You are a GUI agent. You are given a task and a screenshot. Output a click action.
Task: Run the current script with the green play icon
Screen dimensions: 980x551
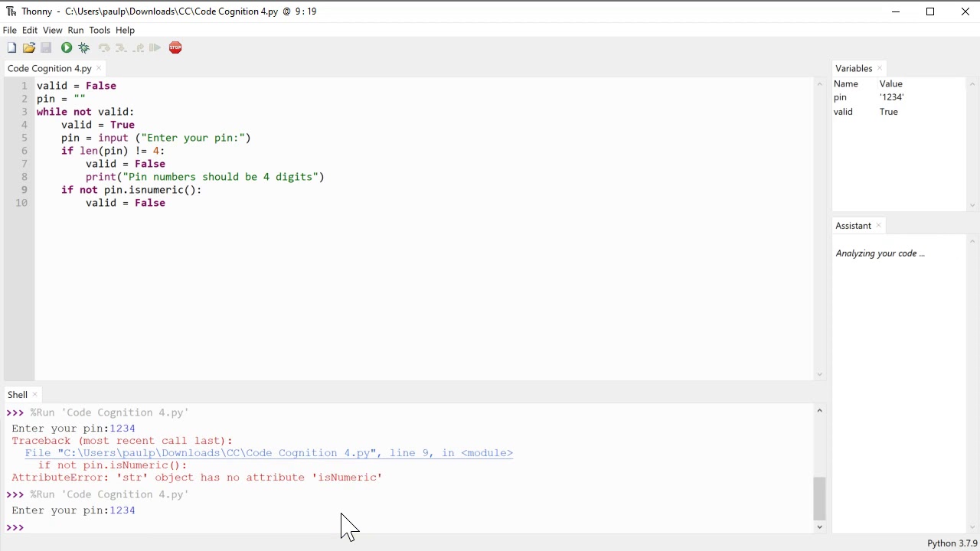(x=67, y=47)
